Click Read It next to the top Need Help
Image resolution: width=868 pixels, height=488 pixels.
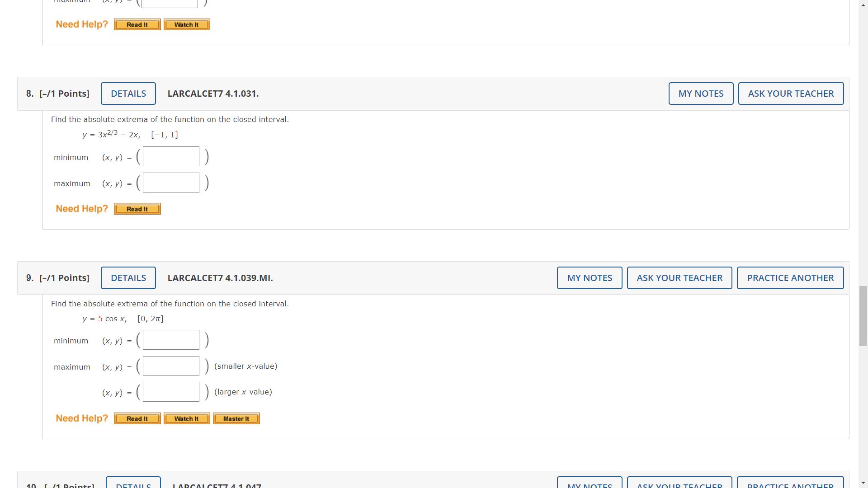[137, 24]
